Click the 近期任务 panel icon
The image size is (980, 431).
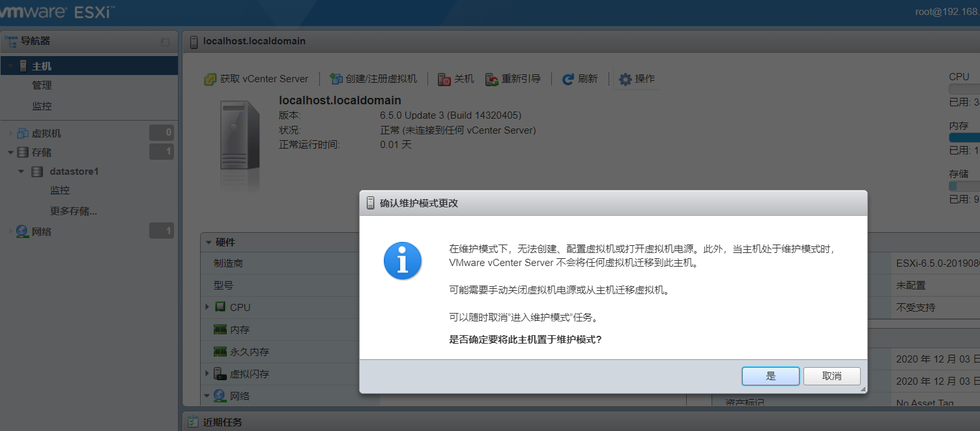(x=193, y=422)
